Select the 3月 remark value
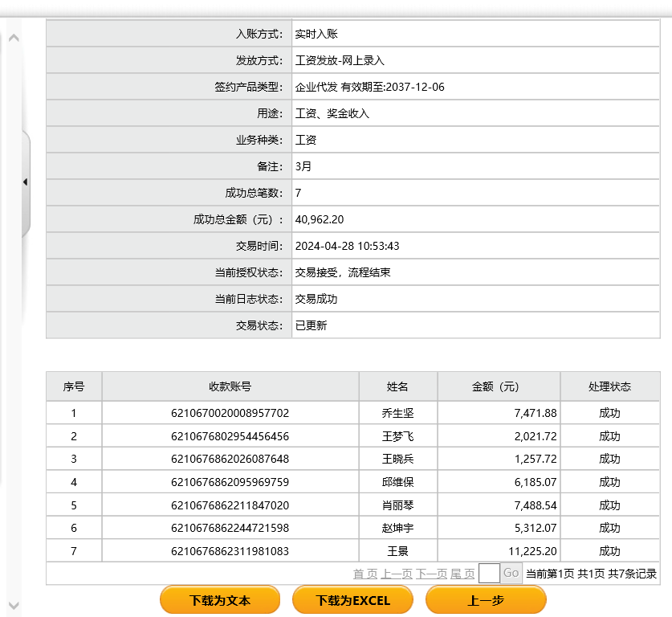The height and width of the screenshot is (617, 672). tap(303, 167)
